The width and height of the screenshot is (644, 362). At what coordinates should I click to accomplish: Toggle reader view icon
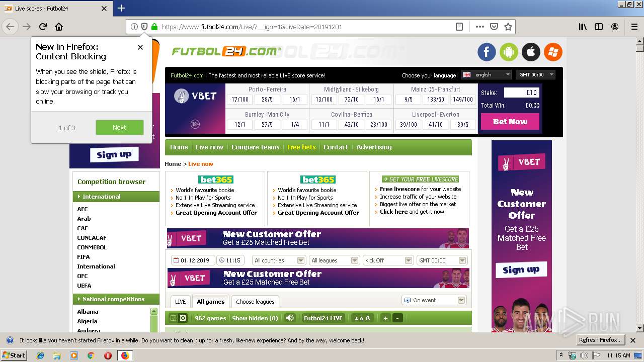pyautogui.click(x=459, y=27)
